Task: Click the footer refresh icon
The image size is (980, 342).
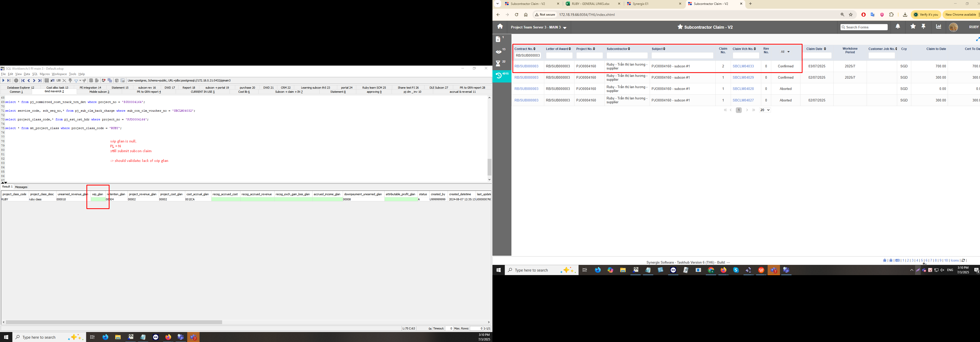Action: (963, 261)
